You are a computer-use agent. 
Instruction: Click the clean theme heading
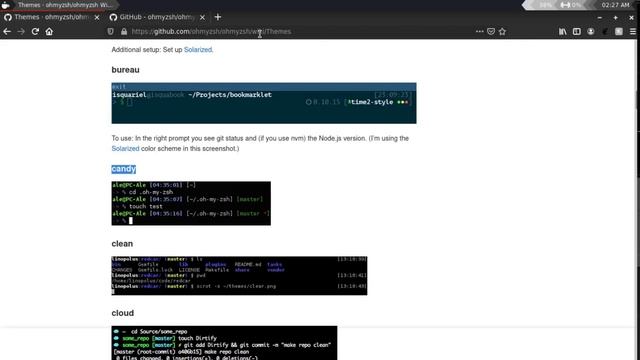pos(122,244)
